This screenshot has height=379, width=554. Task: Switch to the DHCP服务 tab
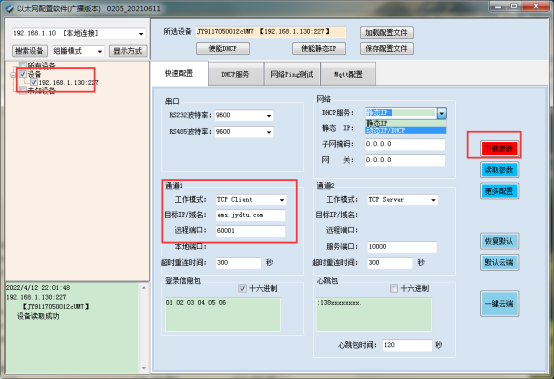pyautogui.click(x=236, y=74)
